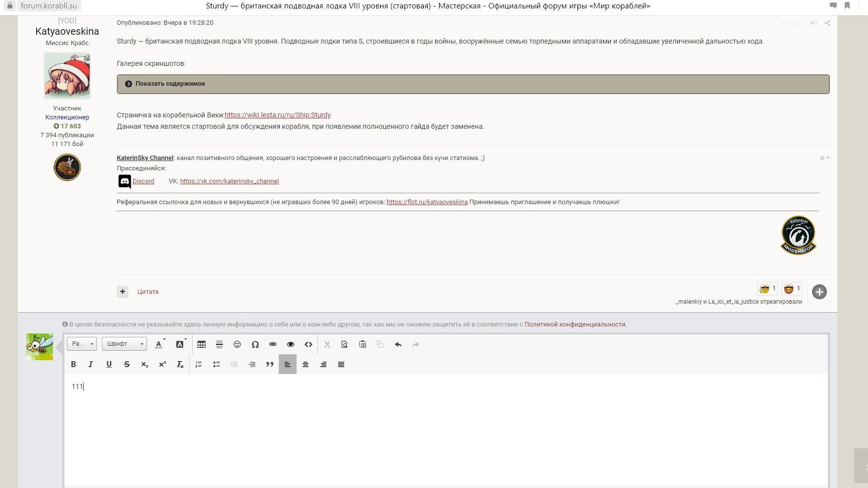This screenshot has width=868, height=488.
Task: Click the Жалоба report link
Action: pyautogui.click(x=791, y=23)
